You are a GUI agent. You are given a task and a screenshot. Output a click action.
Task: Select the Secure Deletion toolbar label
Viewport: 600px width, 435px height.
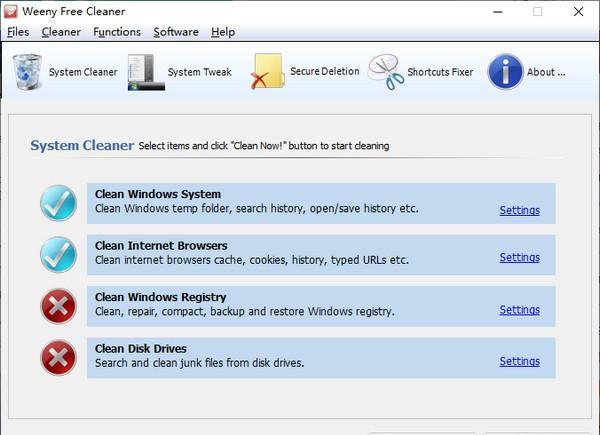[325, 71]
